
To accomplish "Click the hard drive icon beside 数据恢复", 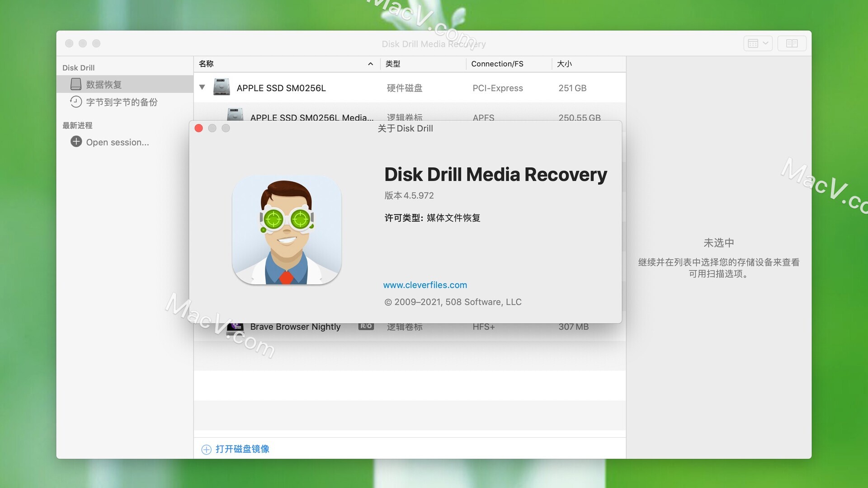I will point(76,84).
